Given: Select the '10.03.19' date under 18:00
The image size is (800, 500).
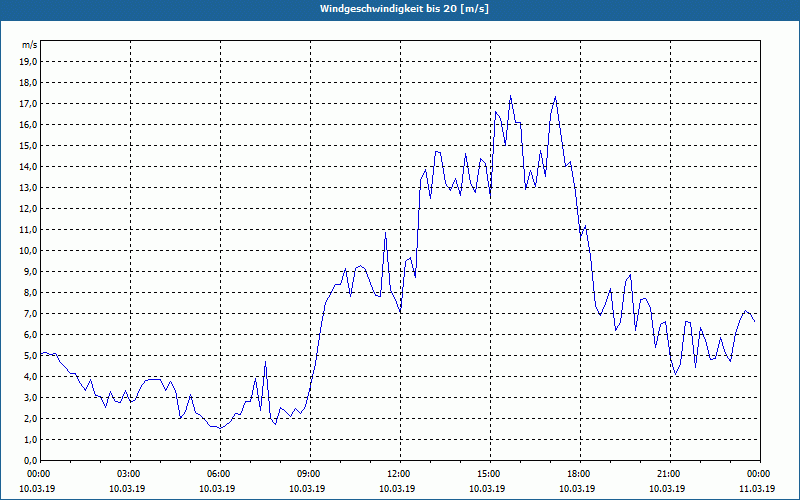Looking at the screenshot, I should [577, 488].
